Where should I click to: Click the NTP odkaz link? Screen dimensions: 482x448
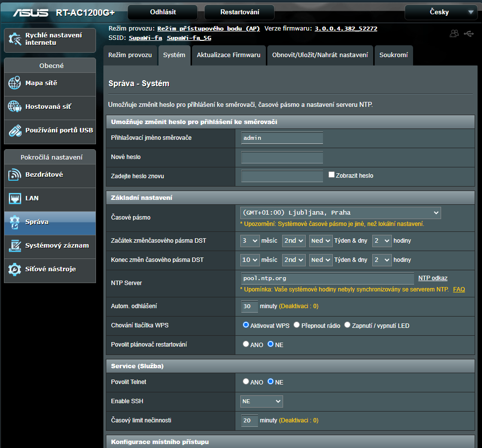pos(433,278)
